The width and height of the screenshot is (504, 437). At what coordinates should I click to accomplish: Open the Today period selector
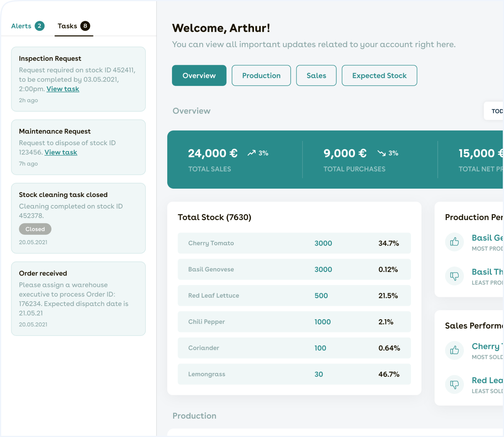pos(495,111)
